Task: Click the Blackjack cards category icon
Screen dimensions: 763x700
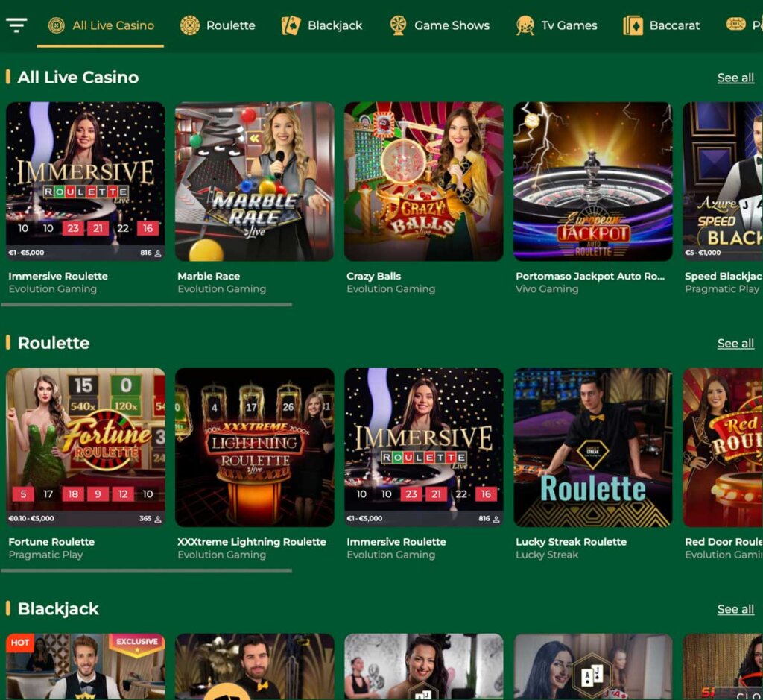Action: [291, 25]
